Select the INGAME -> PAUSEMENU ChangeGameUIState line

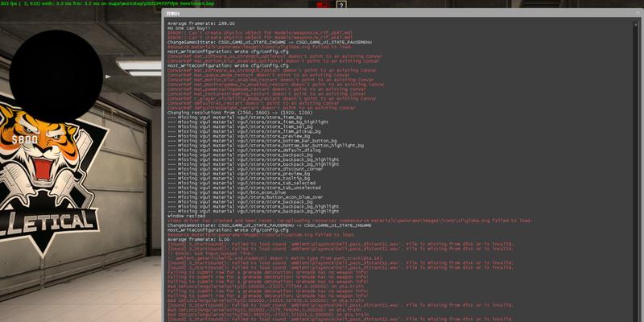[x=270, y=43]
